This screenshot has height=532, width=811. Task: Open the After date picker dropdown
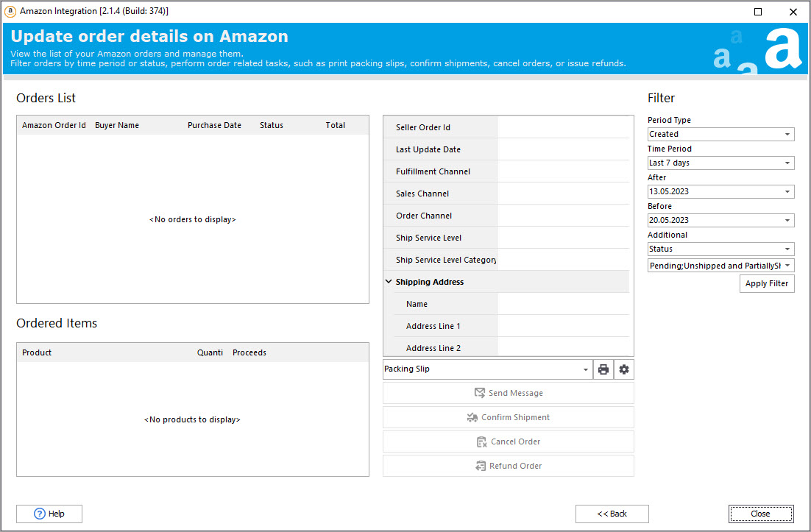coord(787,192)
